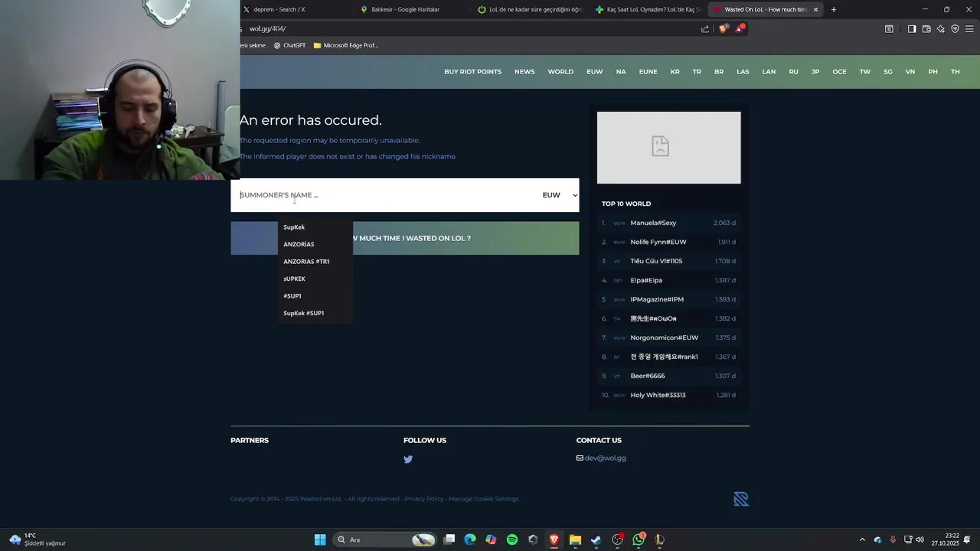
Task: Open the browser hamburger menu
Action: 969,29
